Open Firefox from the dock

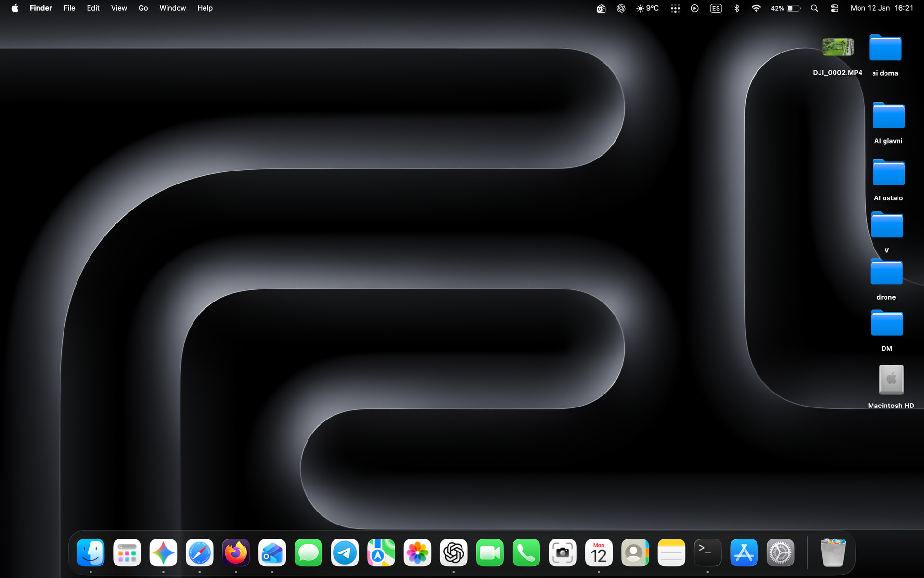[236, 552]
